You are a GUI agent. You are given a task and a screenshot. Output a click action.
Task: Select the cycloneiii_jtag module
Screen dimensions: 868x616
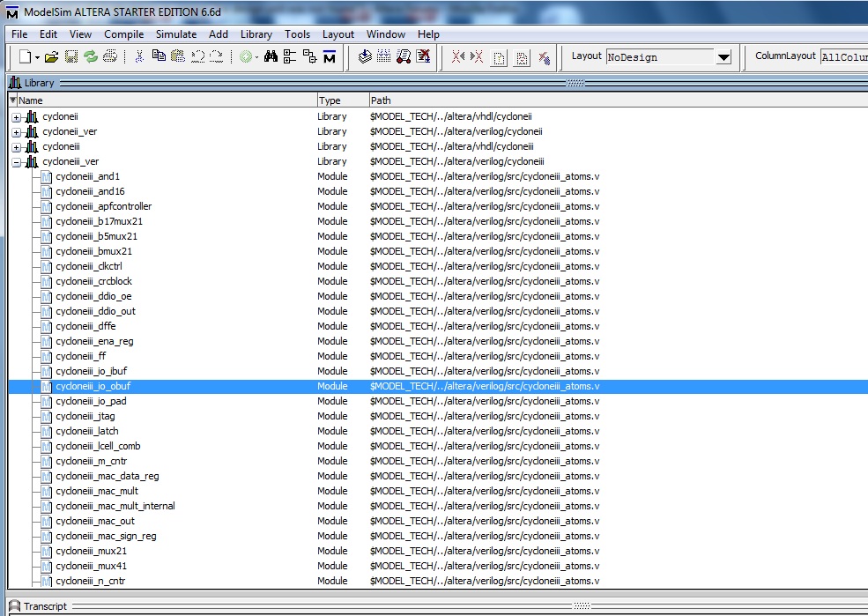point(85,416)
